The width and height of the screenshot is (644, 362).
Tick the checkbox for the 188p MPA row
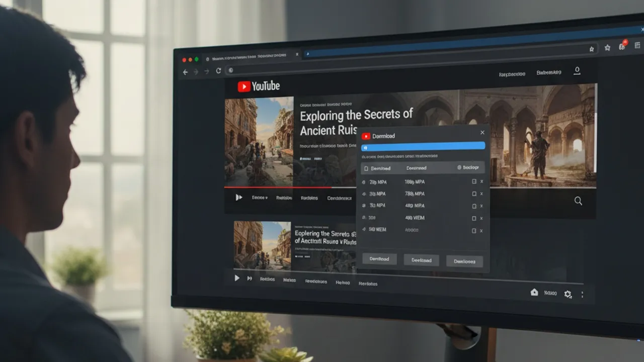coord(474,182)
